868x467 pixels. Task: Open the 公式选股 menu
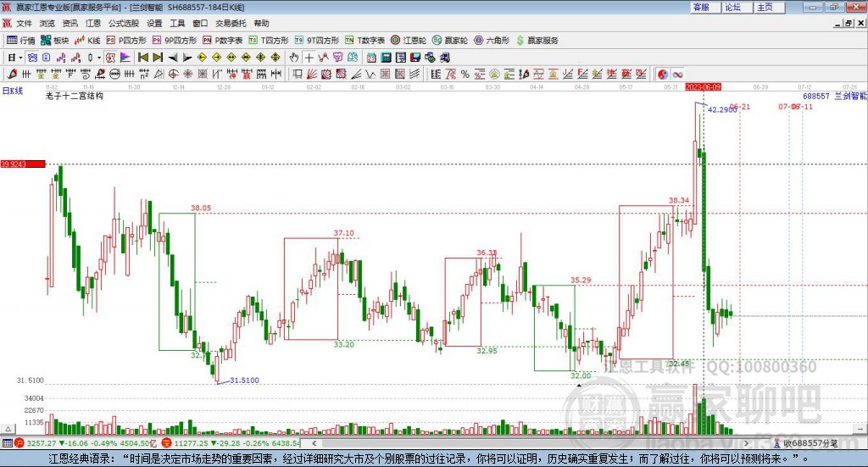pyautogui.click(x=124, y=23)
